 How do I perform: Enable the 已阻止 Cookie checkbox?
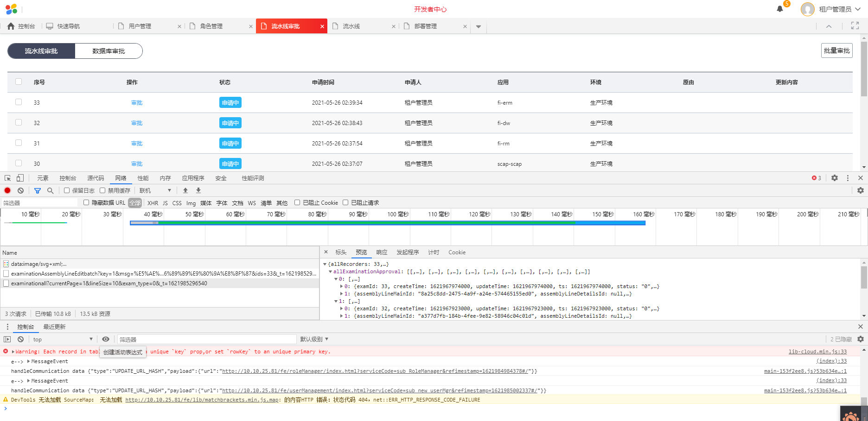pos(297,202)
